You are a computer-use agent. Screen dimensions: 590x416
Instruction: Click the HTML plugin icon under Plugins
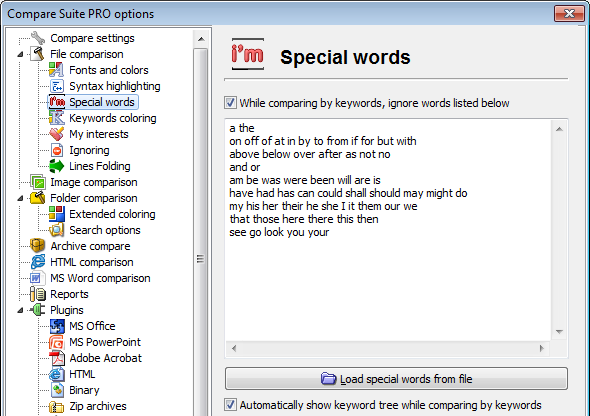click(x=56, y=374)
